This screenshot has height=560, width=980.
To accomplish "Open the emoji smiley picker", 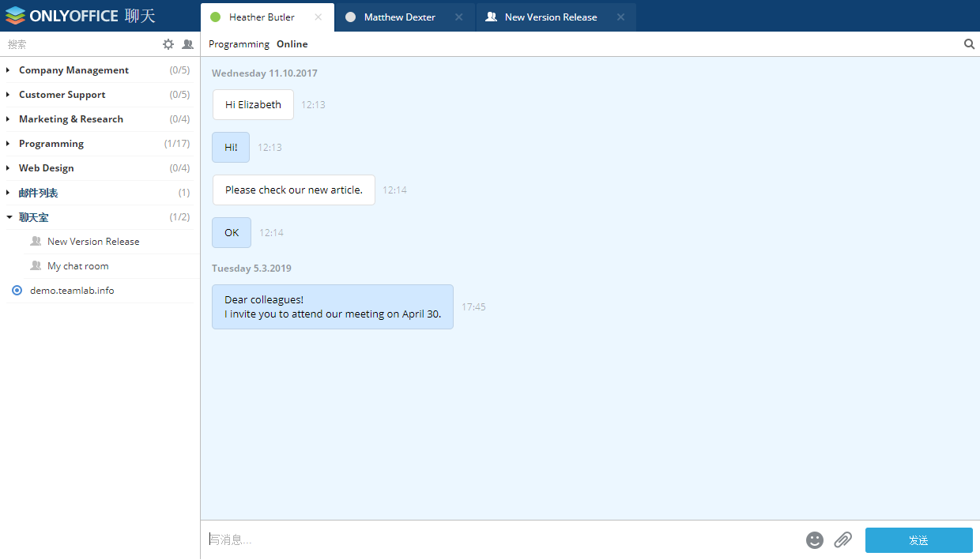I will 814,540.
